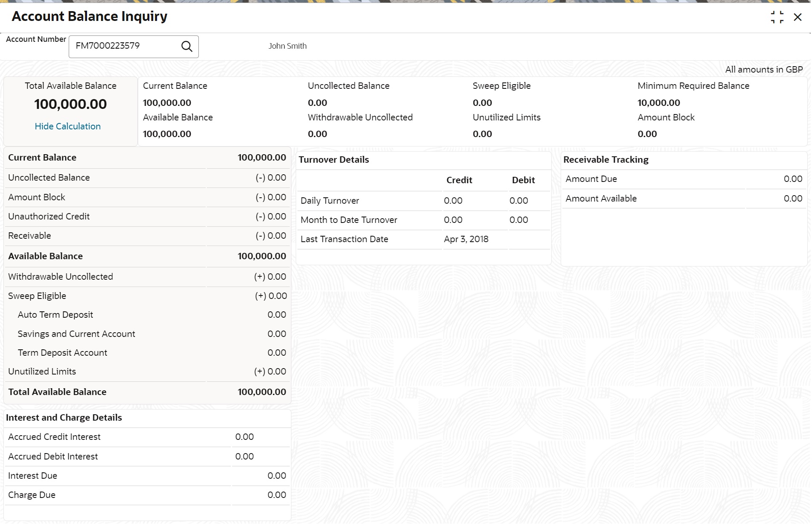Viewport: 812px width, 524px height.
Task: Click the Receivable row label
Action: click(x=29, y=236)
